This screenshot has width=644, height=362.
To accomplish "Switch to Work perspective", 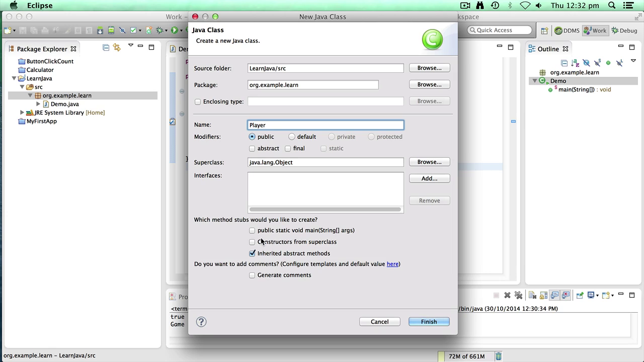I will point(595,31).
